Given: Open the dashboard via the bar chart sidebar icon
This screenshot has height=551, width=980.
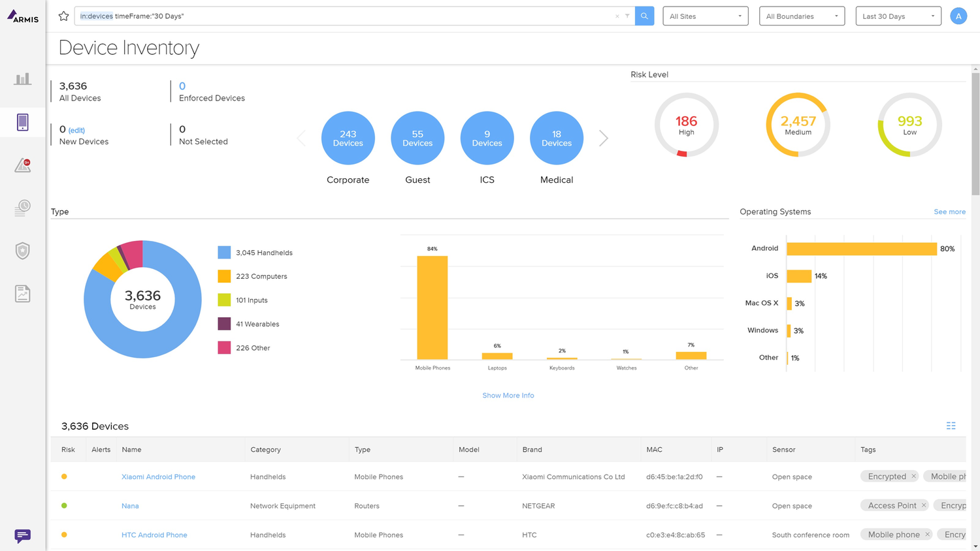Looking at the screenshot, I should click(22, 78).
